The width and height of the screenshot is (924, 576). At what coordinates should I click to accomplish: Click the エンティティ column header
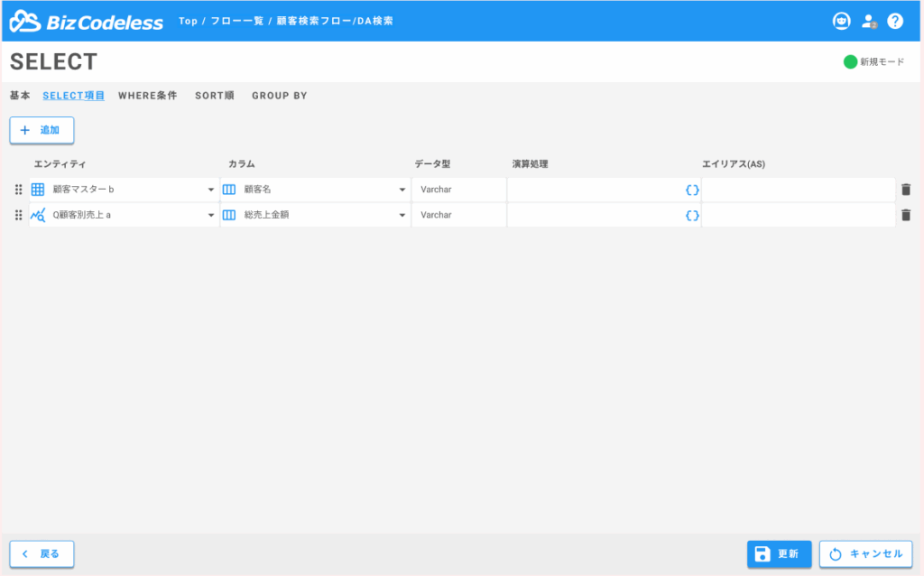[60, 164]
